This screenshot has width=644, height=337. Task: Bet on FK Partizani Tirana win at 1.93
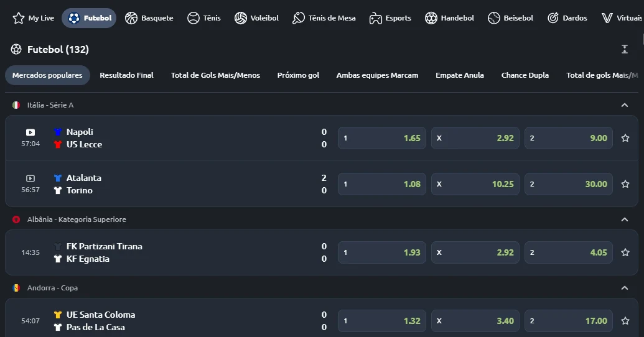[x=381, y=252]
